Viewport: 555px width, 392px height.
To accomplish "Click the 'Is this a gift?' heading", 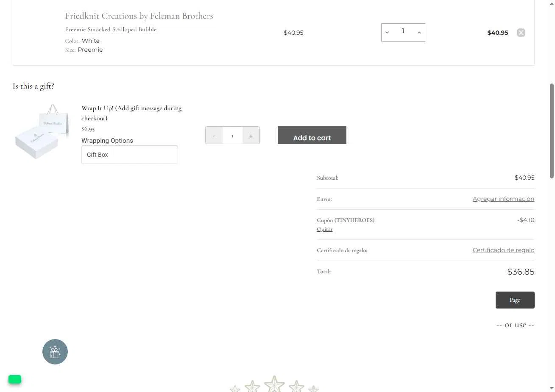I will tap(33, 86).
